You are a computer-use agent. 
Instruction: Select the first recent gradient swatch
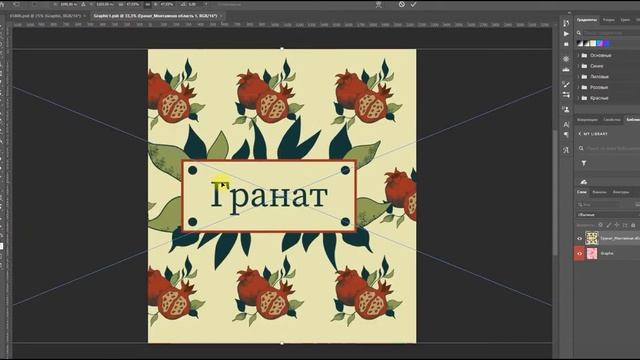(580, 43)
